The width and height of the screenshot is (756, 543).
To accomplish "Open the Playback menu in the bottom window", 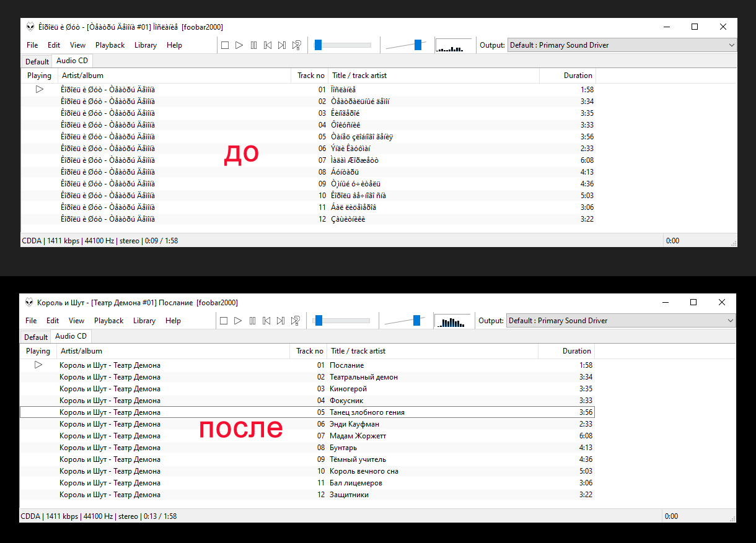I will point(109,321).
